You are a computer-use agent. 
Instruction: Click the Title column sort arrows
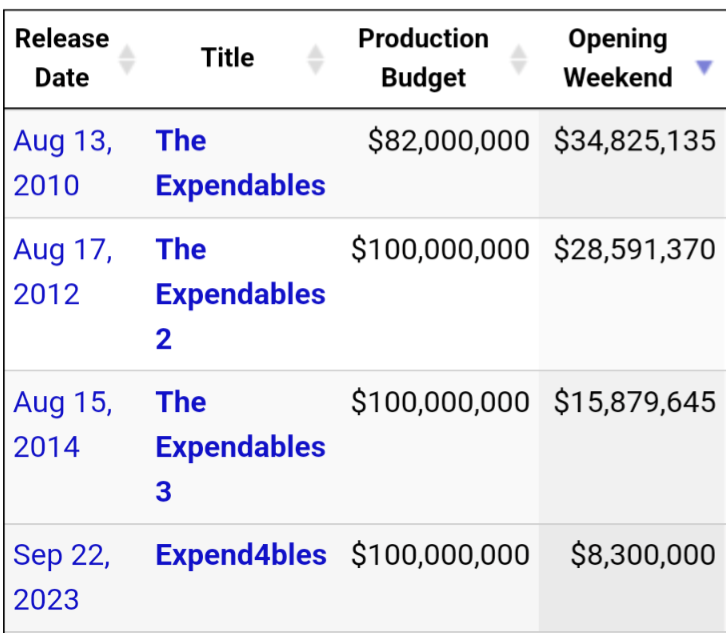[315, 58]
